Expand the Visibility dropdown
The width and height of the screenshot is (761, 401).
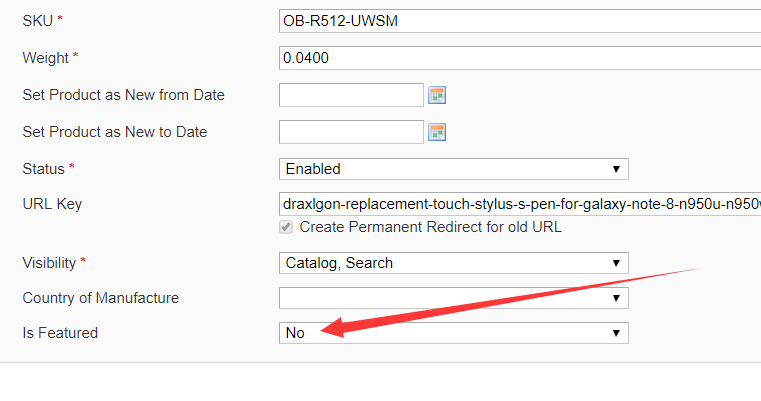pos(453,263)
